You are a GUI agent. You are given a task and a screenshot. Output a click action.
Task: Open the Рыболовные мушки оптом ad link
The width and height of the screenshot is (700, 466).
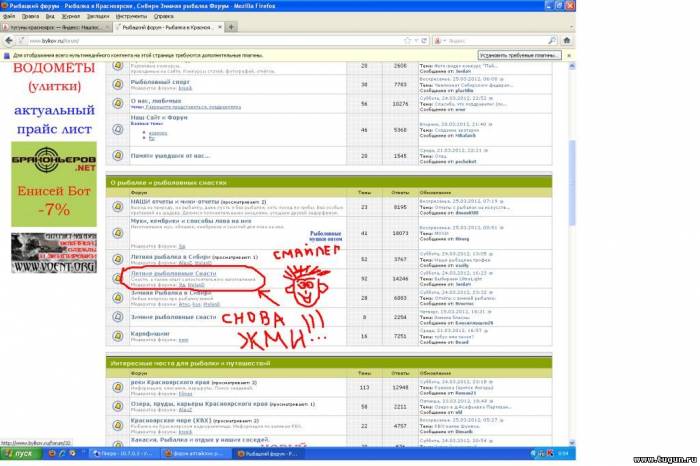325,236
